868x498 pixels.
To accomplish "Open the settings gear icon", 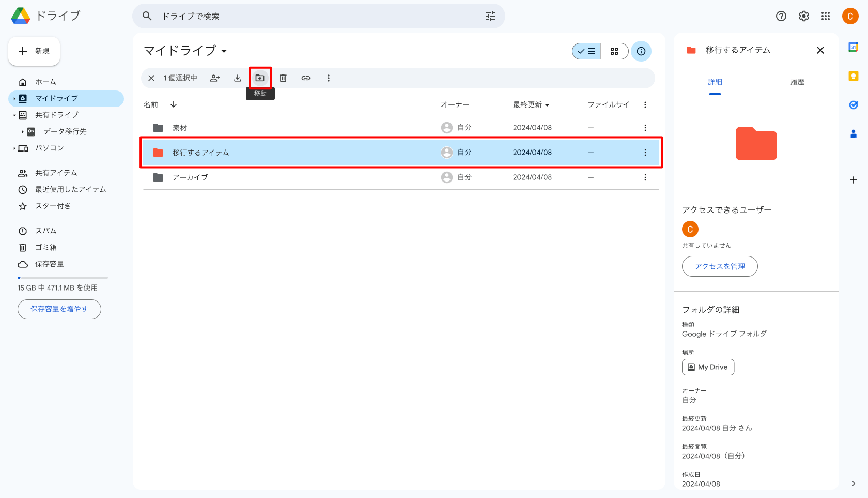I will coord(804,16).
